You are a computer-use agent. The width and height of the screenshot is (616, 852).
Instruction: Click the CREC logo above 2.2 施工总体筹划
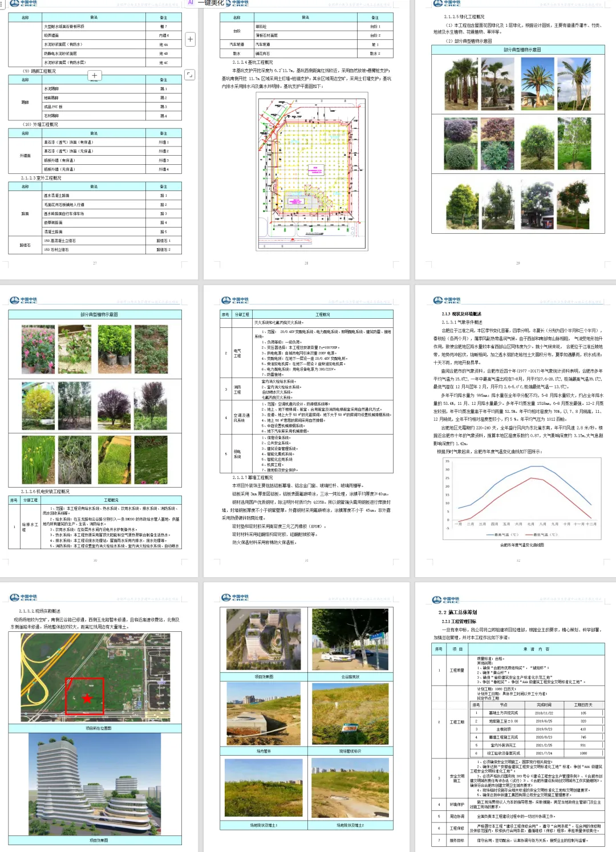coord(446,599)
